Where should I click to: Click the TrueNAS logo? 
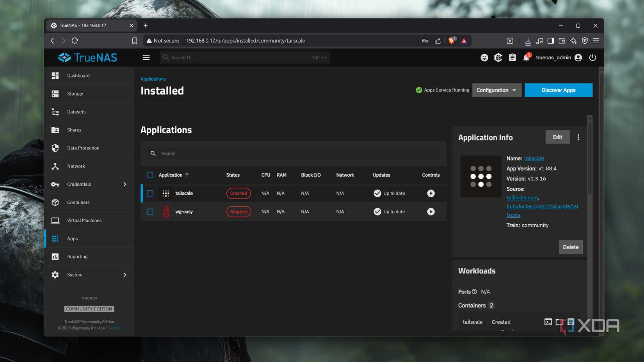point(87,58)
